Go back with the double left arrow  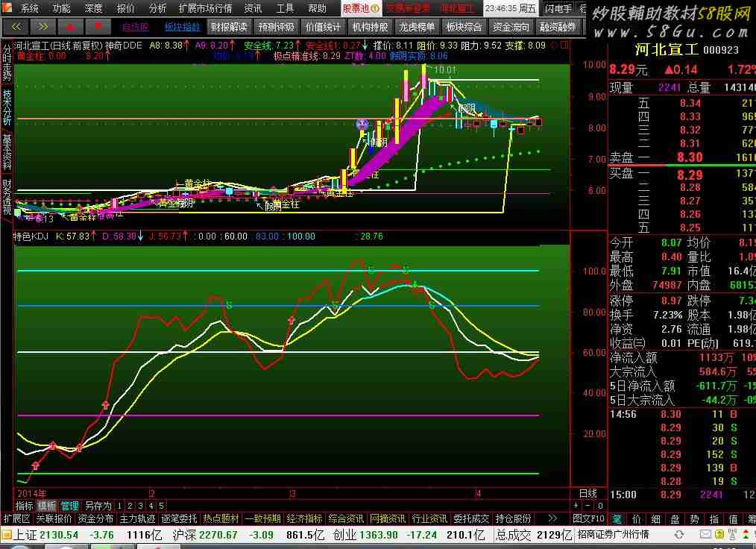16,27
